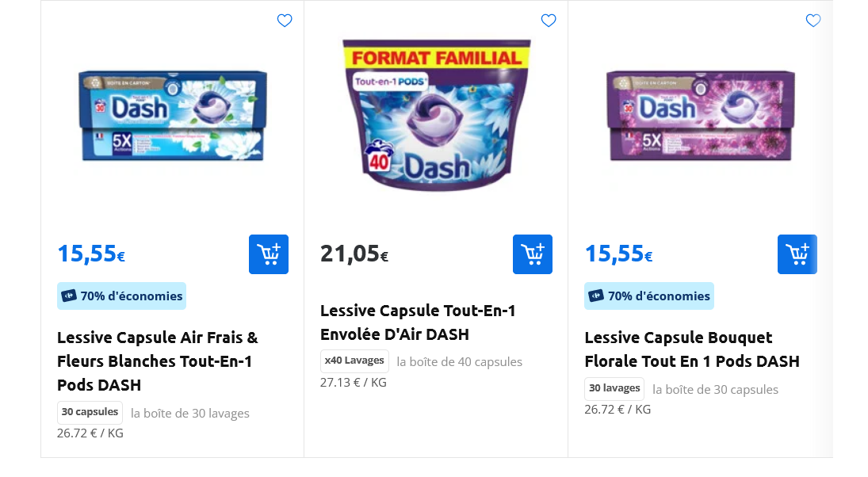
Task: Add Lessive Bouquet Florale to cart
Action: (797, 254)
